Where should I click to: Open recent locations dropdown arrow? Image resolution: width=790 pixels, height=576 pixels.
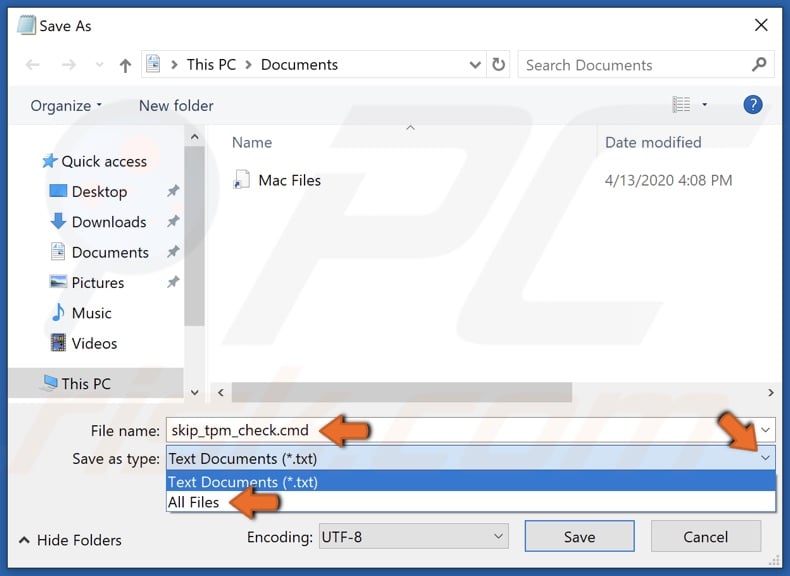[x=99, y=65]
